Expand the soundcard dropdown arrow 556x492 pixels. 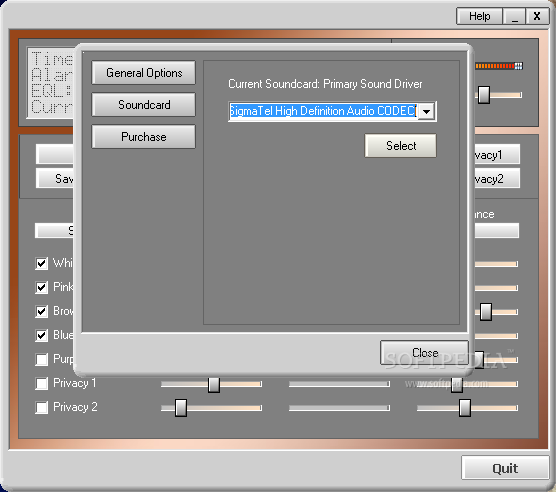pos(427,112)
